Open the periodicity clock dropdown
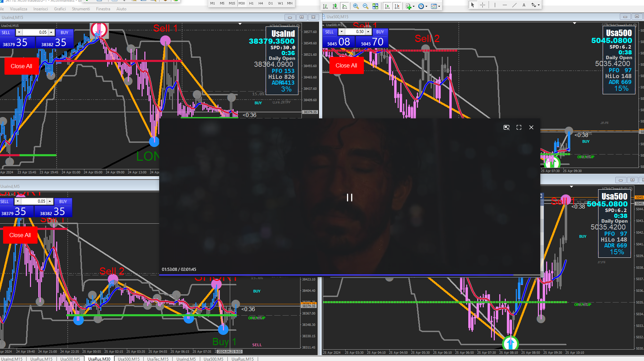 422,6
